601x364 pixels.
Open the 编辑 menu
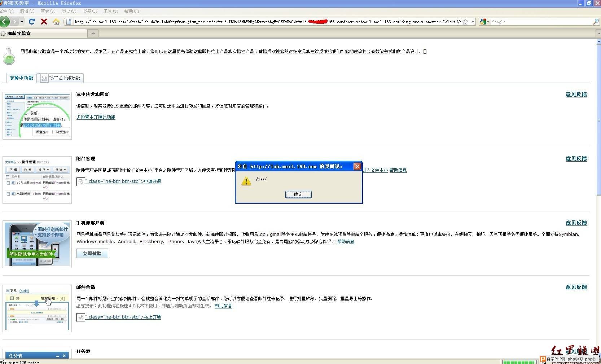click(27, 11)
